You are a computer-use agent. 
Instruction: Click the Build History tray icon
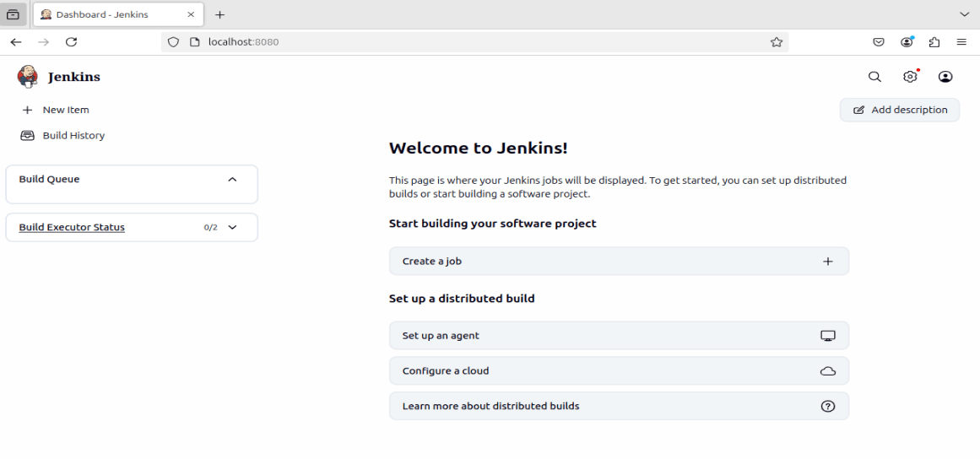[x=27, y=136]
